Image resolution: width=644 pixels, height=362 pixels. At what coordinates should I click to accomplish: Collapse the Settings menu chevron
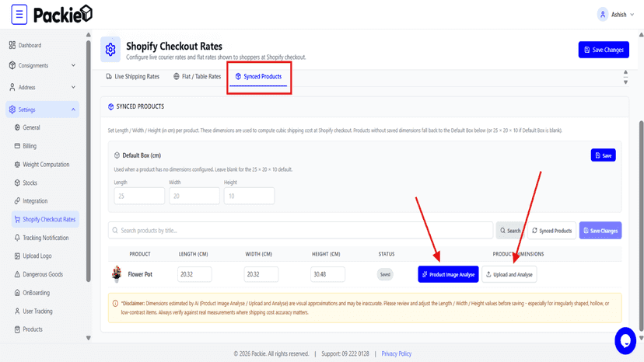click(x=73, y=110)
